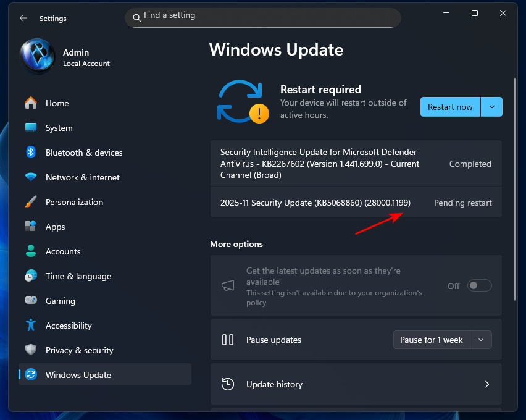Minimize the Settings window
Viewport: 526px width, 420px height.
tap(446, 13)
